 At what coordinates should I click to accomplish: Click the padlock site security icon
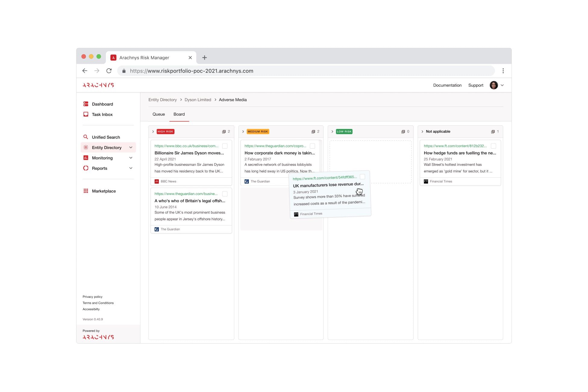tap(124, 71)
